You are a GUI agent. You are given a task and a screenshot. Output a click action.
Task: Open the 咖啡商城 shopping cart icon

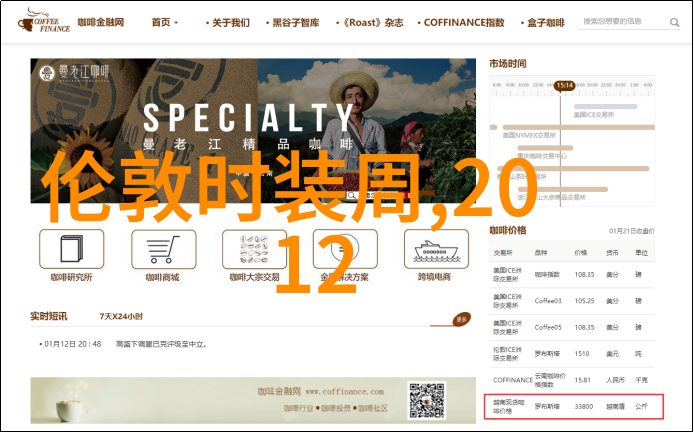[x=163, y=249]
